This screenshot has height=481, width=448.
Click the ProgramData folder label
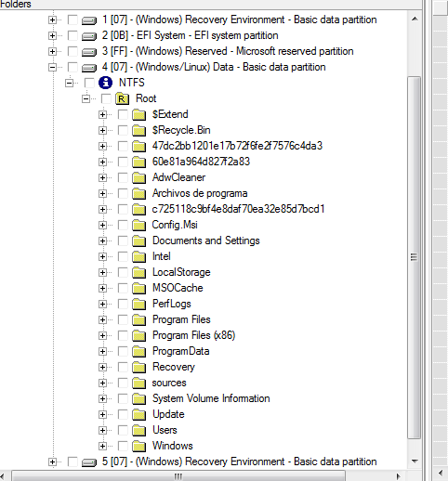tap(181, 351)
